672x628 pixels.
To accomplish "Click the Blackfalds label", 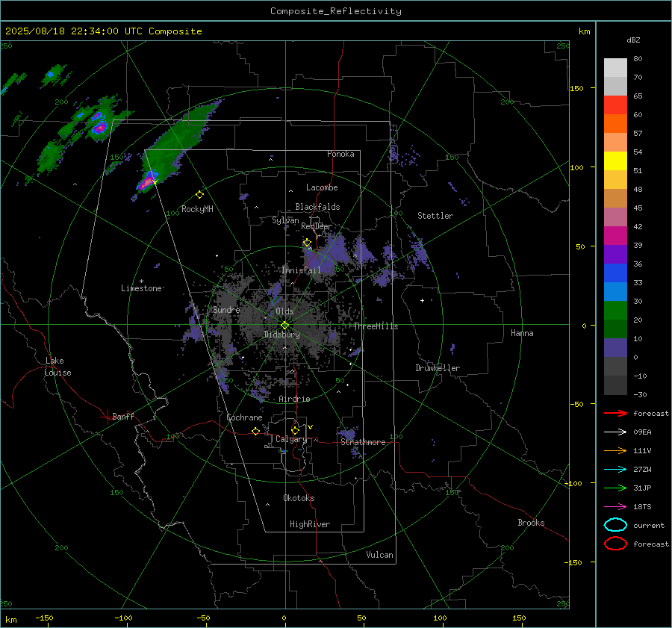I will pyautogui.click(x=317, y=207).
